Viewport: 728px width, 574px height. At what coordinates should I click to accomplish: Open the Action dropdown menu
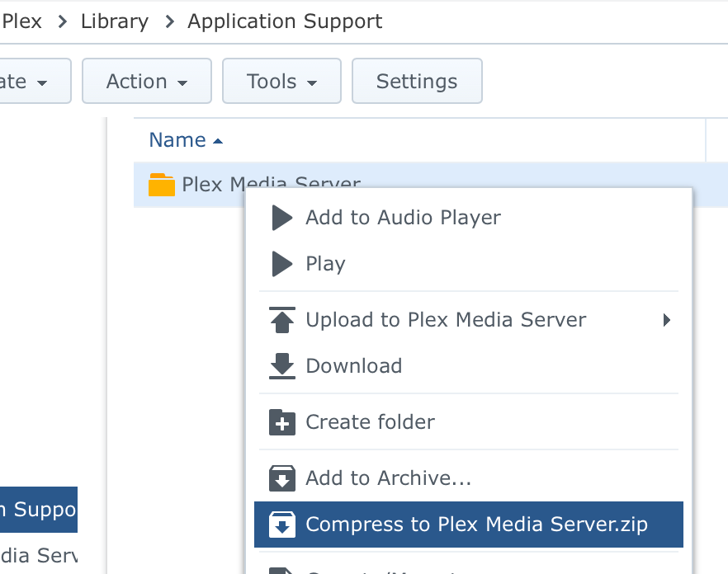(147, 81)
